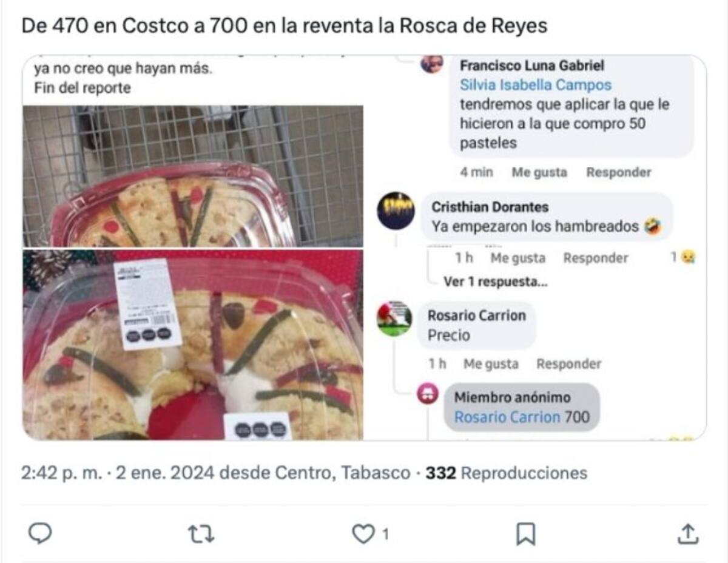Click 'Me gusta' under Rosario Carrion's comment

click(x=491, y=364)
